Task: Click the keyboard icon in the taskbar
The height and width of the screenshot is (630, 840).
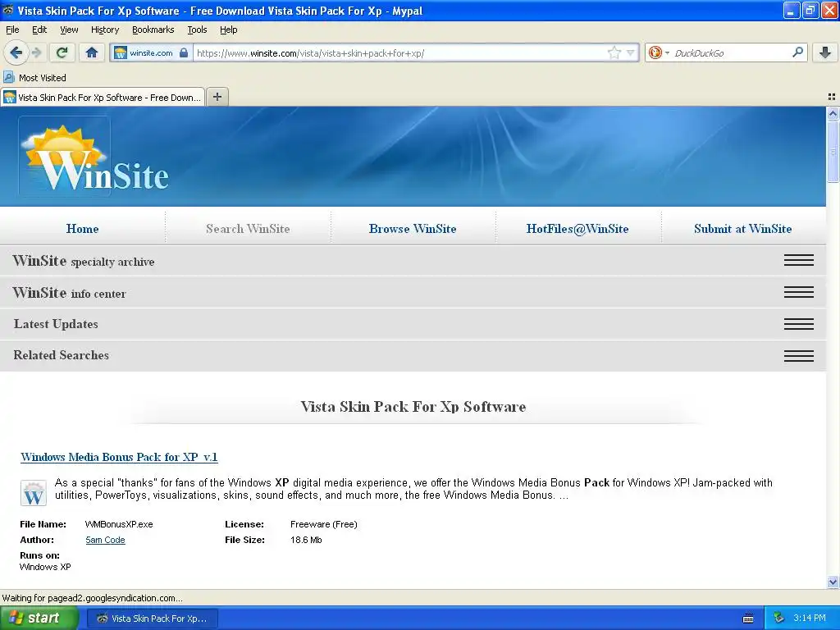Action: (748, 619)
